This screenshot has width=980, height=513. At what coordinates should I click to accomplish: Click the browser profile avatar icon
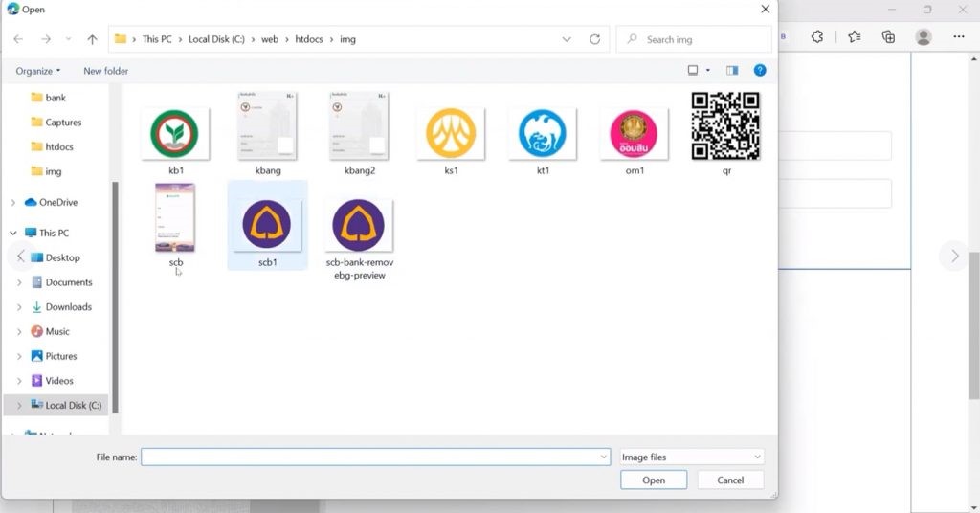(x=924, y=36)
